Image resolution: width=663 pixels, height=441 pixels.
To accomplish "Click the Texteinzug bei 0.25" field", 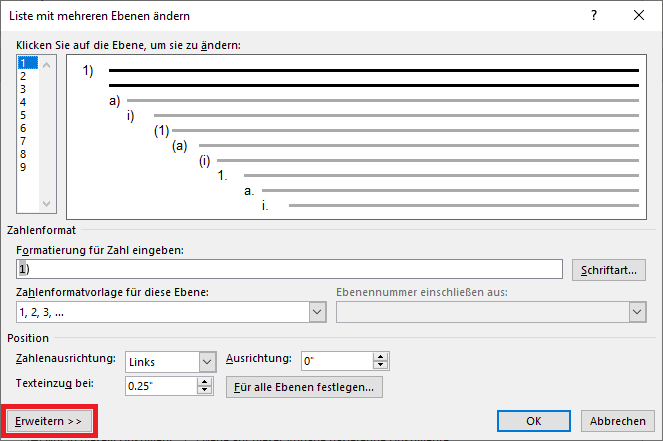I will [161, 386].
